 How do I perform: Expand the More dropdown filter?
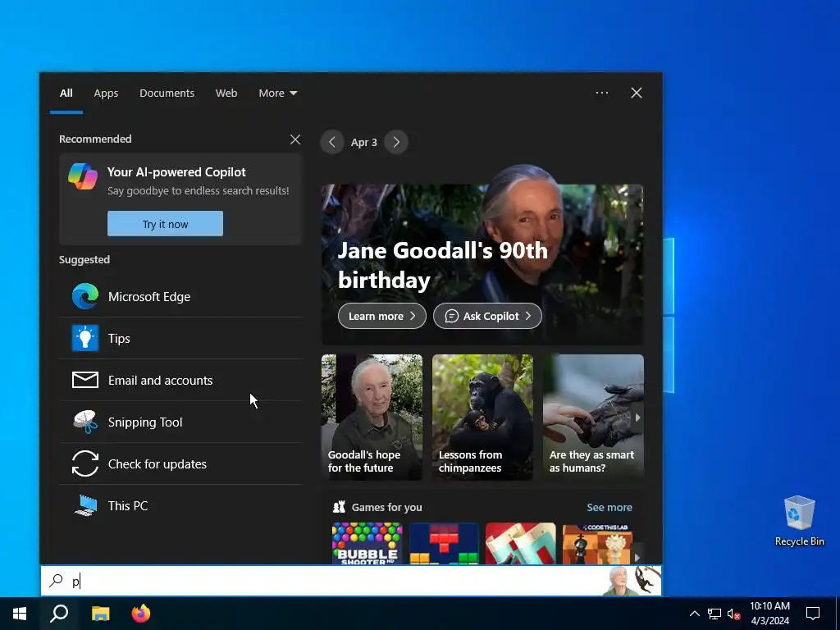[x=277, y=94]
